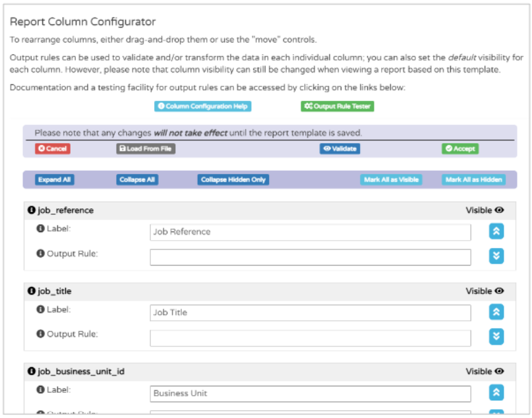Toggle visibility eye for job_reference column
This screenshot has height=418, width=532.
[499, 211]
